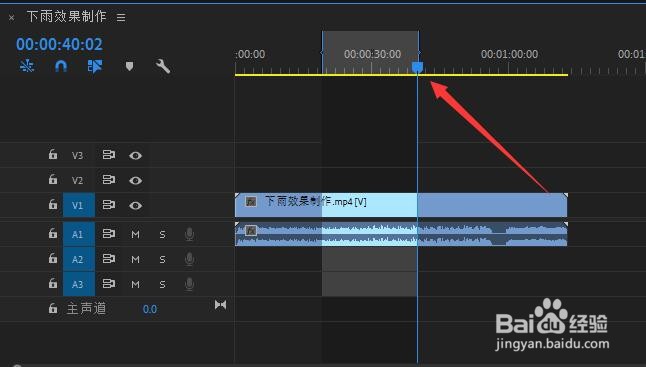Select the 下雨效果制作 sequence tab title
The image size is (646, 367).
[66, 16]
